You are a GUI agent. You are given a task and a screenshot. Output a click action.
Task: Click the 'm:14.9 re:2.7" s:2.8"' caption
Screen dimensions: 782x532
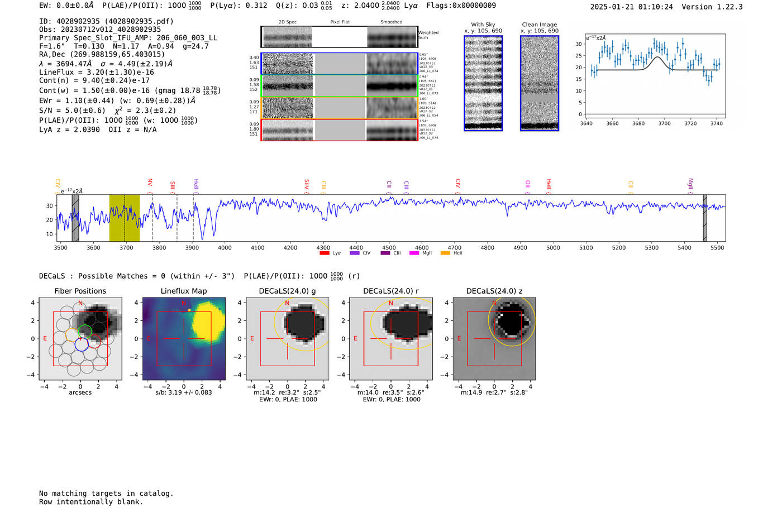point(494,392)
